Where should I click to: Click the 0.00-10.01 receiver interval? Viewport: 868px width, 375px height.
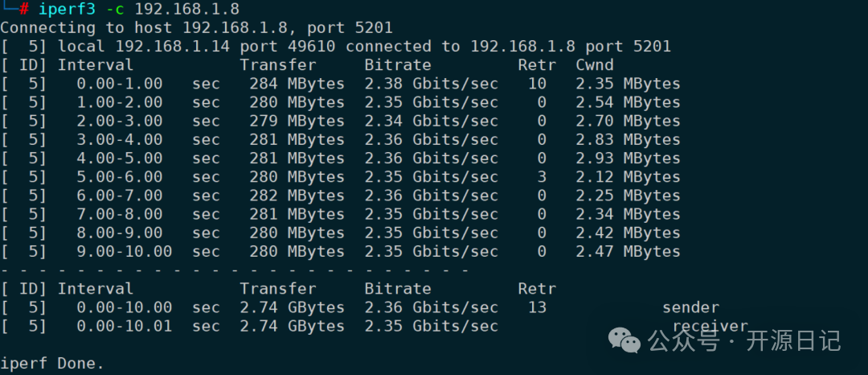coord(125,326)
